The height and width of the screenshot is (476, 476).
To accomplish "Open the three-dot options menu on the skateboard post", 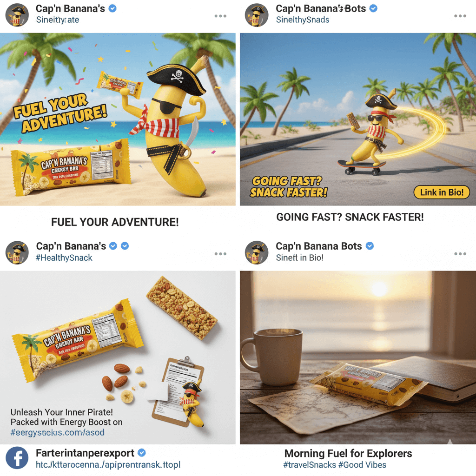I will pyautogui.click(x=460, y=16).
